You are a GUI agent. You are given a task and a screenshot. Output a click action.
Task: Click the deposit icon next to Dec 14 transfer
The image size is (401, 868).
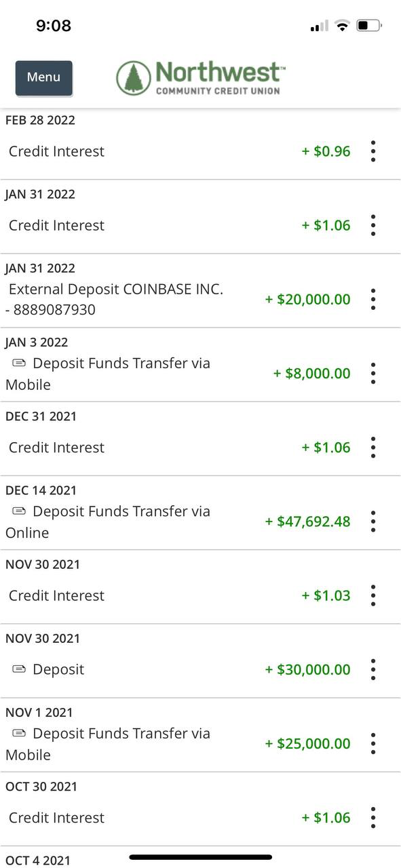pos(18,511)
